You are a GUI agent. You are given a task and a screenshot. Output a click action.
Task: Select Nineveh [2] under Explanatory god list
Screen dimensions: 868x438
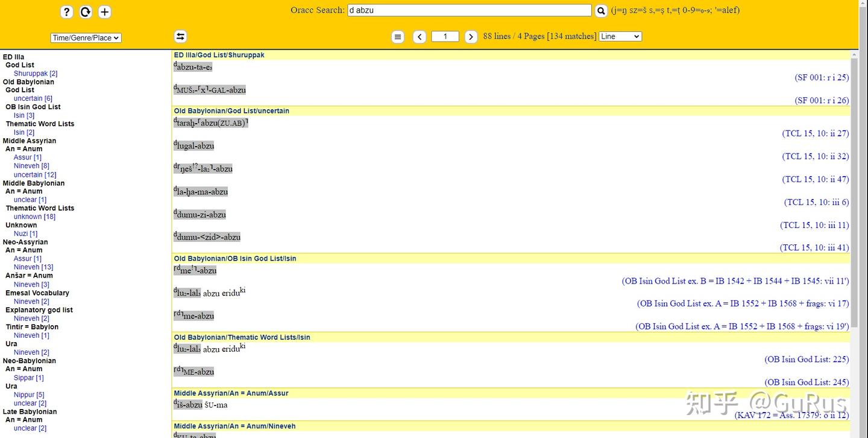32,319
